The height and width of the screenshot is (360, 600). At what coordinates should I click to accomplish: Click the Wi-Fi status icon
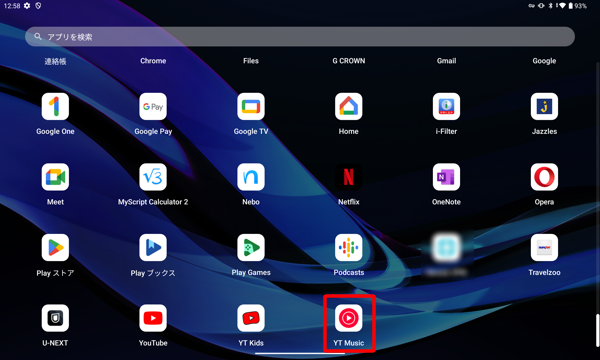[562, 6]
